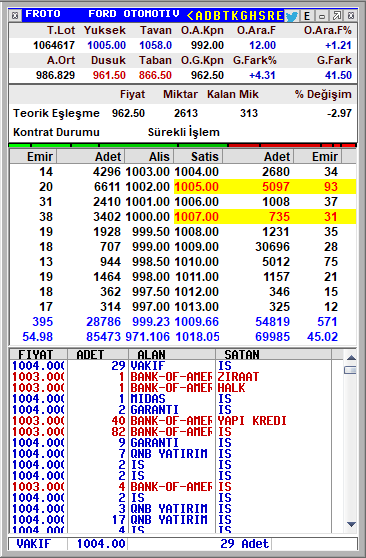Click the value 971.106 in bottom depth row
The height and width of the screenshot is (558, 366).
147,337
